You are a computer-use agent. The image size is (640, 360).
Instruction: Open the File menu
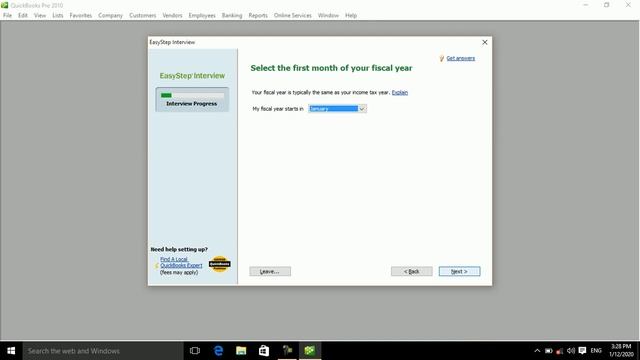(x=7, y=16)
